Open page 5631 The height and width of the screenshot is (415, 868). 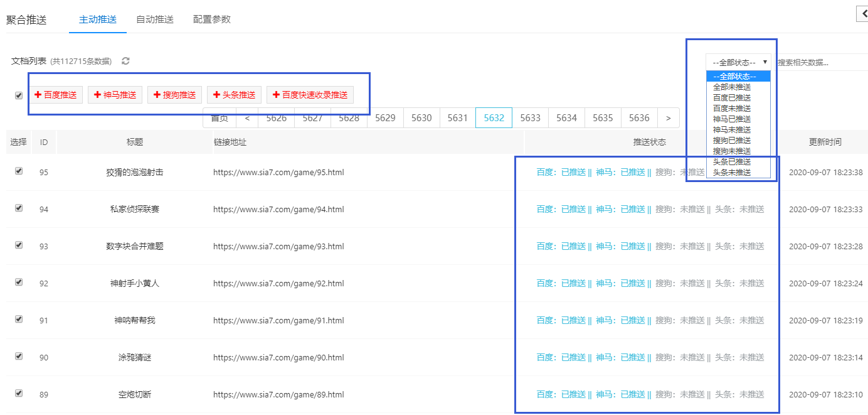pos(458,118)
